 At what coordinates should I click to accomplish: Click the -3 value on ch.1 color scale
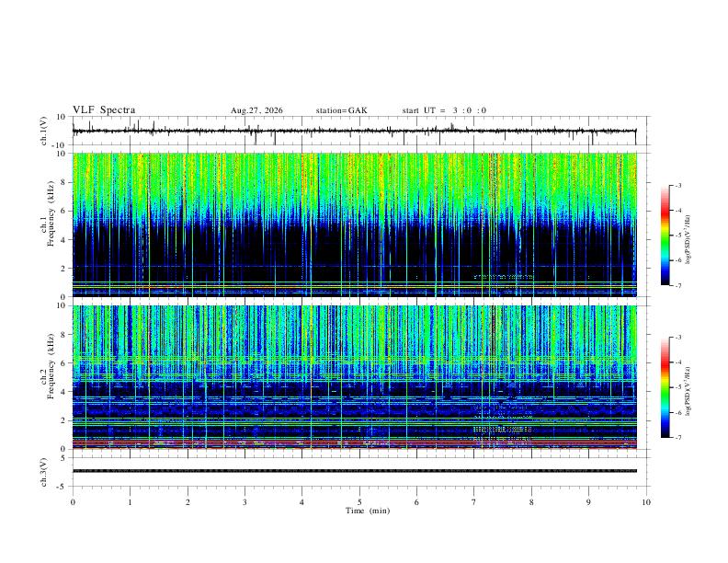[x=677, y=185]
